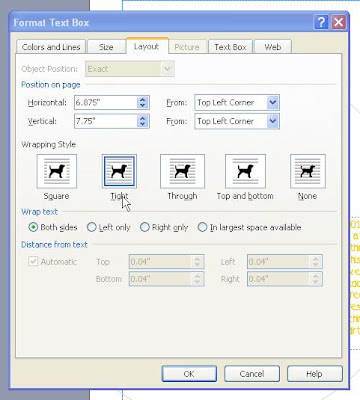Pick the Through wrapping style icon
The image size is (360, 400).
[182, 171]
